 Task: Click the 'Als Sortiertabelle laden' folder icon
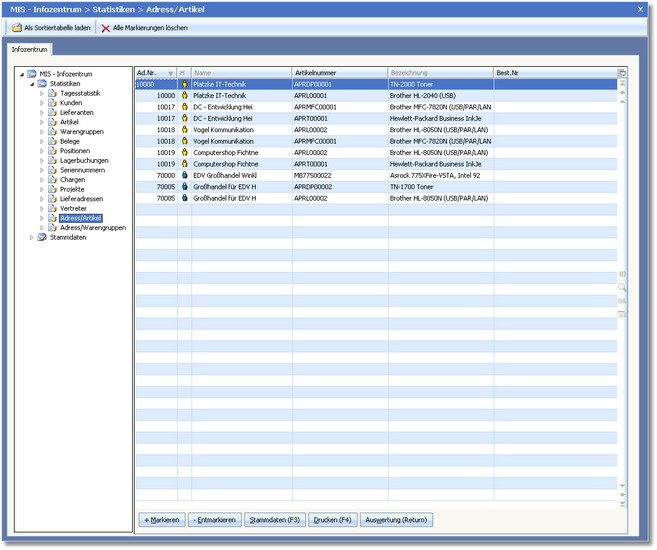[16, 28]
